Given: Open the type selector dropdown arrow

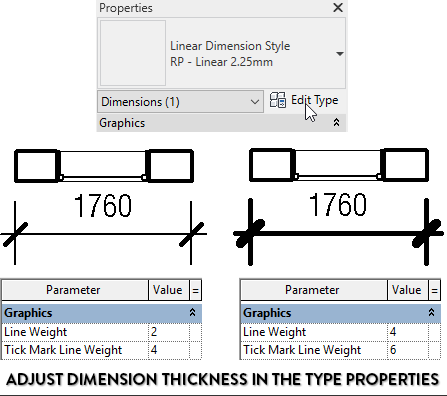Looking at the screenshot, I should tap(340, 54).
